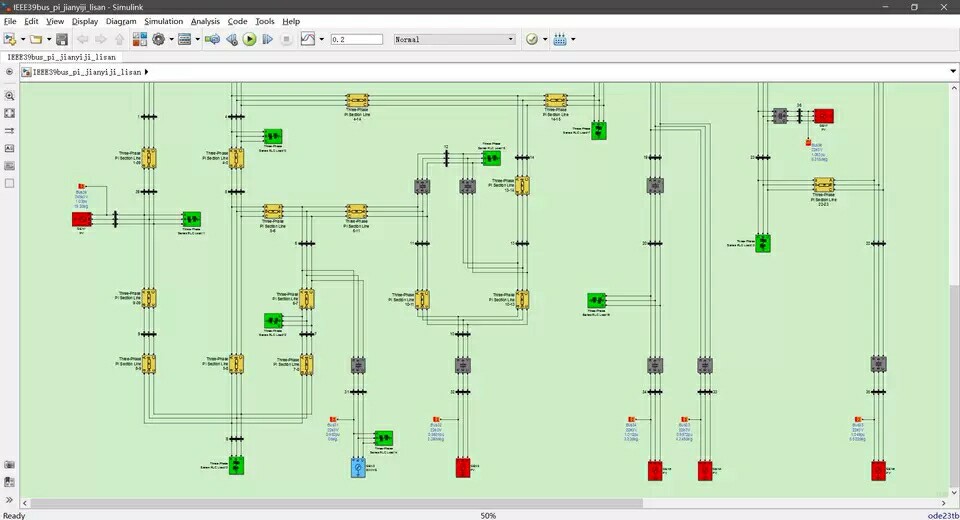Open the Display menu

click(x=84, y=21)
